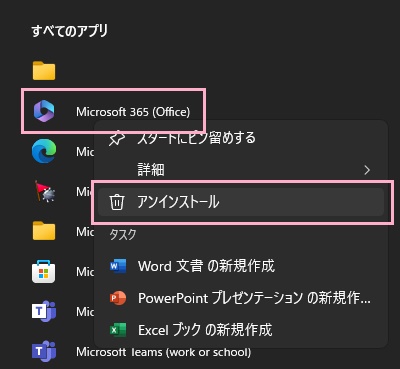Open the yellow folder icon above Microsoft 365
400x369 pixels.
pos(44,71)
